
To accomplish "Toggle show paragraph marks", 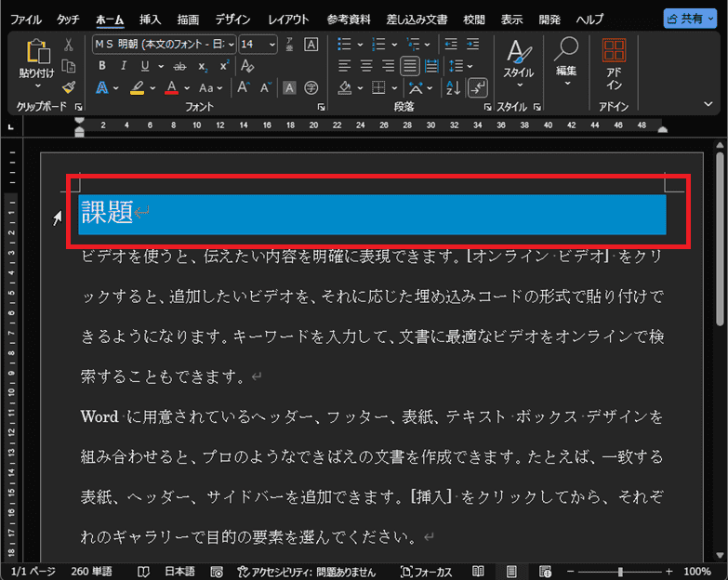I will point(478,87).
